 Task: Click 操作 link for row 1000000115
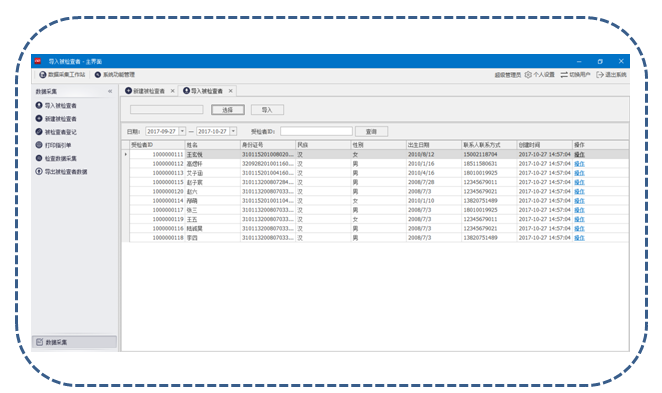(579, 182)
